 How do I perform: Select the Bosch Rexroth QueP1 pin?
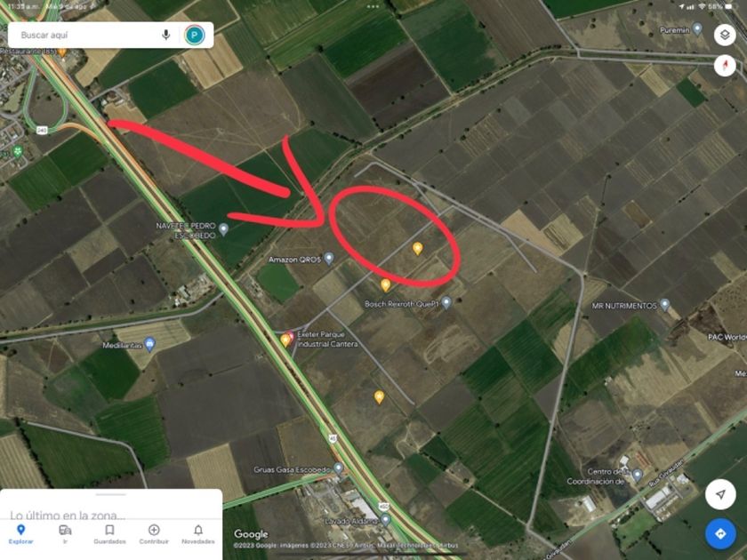(446, 302)
